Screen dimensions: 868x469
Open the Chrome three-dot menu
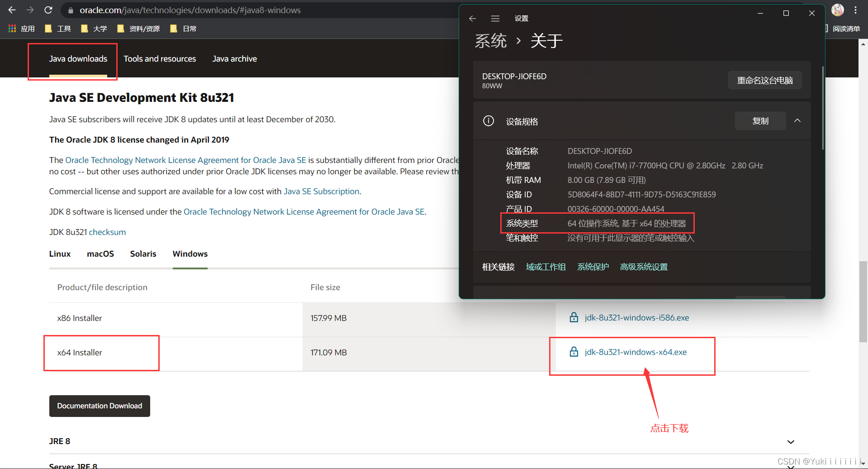855,10
